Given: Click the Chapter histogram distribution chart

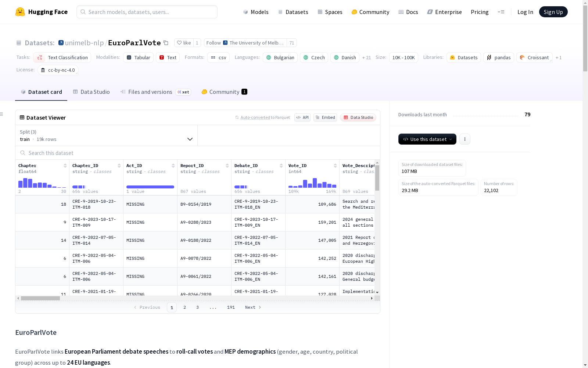Looking at the screenshot, I should coord(42,183).
